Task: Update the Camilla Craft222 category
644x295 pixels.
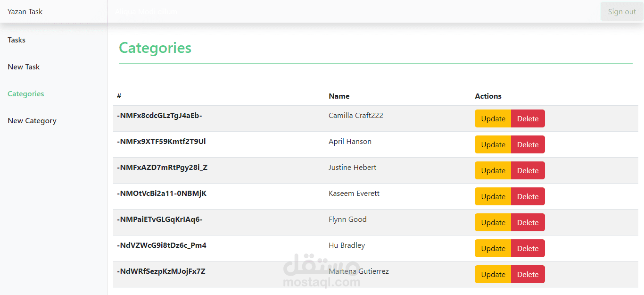Action: [x=493, y=119]
